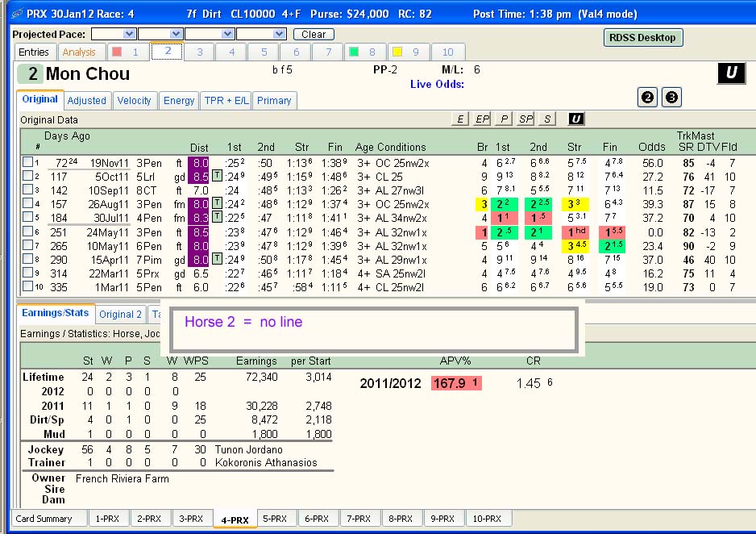Toggle the EP running style button
The width and height of the screenshot is (756, 534).
[x=482, y=119]
